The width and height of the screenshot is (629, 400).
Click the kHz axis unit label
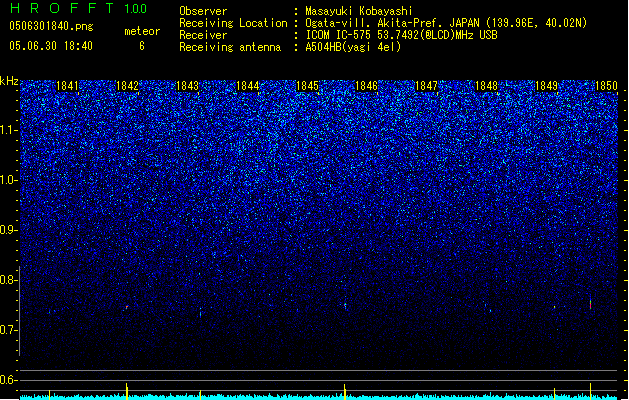[x=9, y=81]
